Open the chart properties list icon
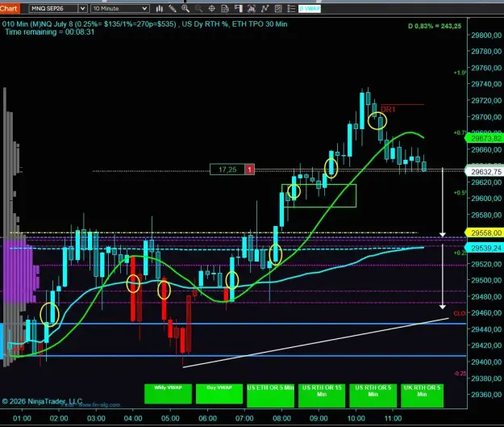This screenshot has width=504, height=427. click(x=291, y=9)
